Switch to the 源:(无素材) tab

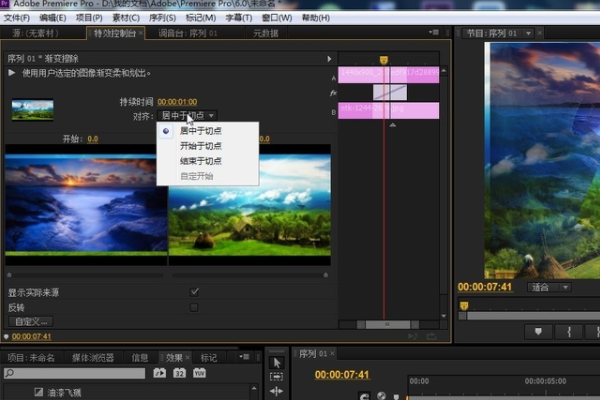(x=35, y=33)
